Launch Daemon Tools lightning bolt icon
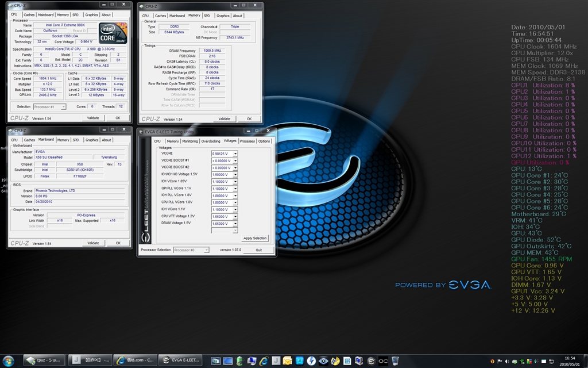588x368 pixels. click(311, 361)
